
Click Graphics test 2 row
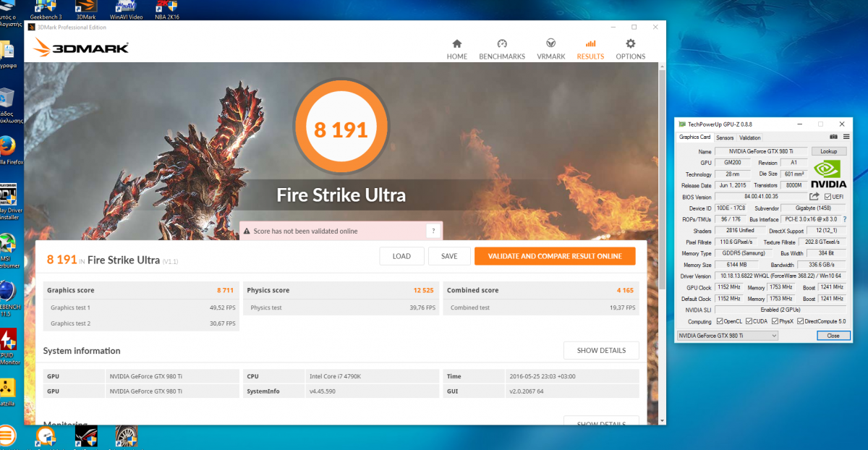pyautogui.click(x=141, y=323)
